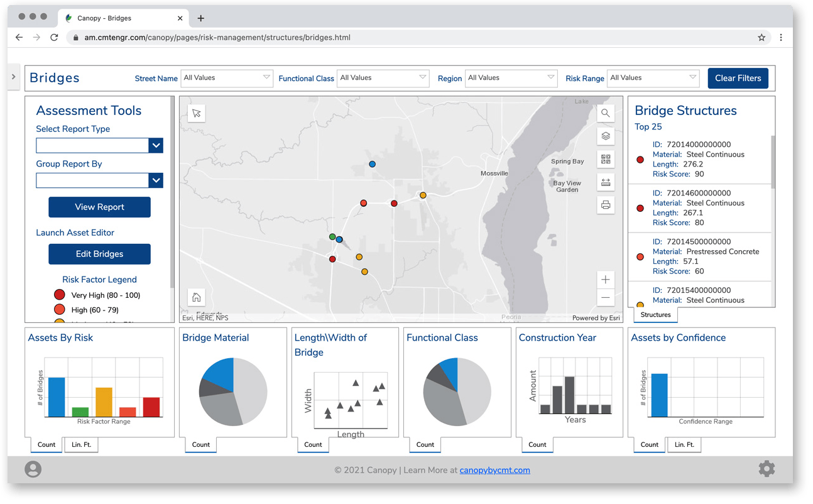The image size is (813, 504).
Task: Expand the Group Report By dropdown
Action: 100,180
